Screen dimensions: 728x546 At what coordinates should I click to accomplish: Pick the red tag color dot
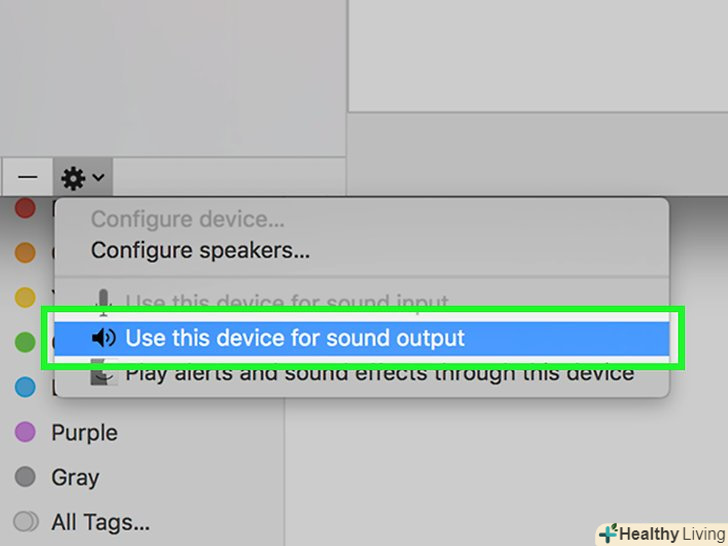point(26,209)
